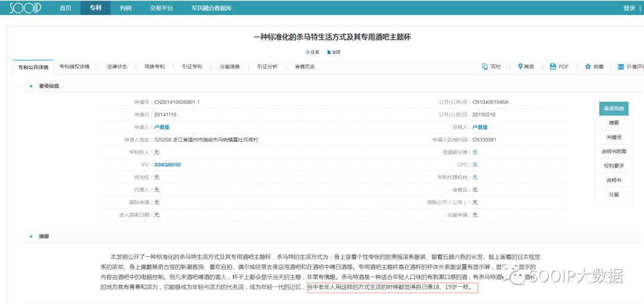The image size is (644, 304).
Task: Open the 引证专利 tab
Action: (192, 67)
